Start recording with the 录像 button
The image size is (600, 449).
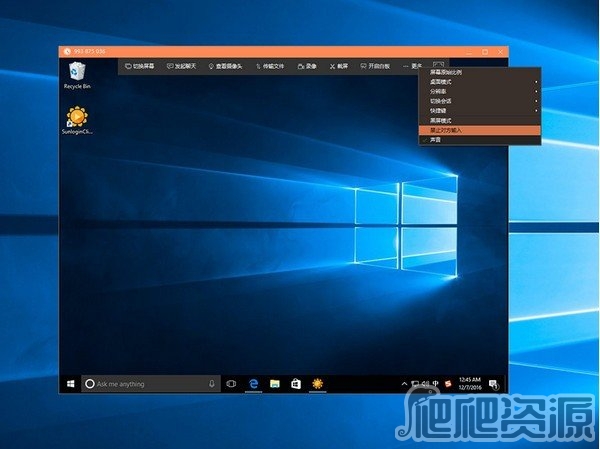[307, 66]
